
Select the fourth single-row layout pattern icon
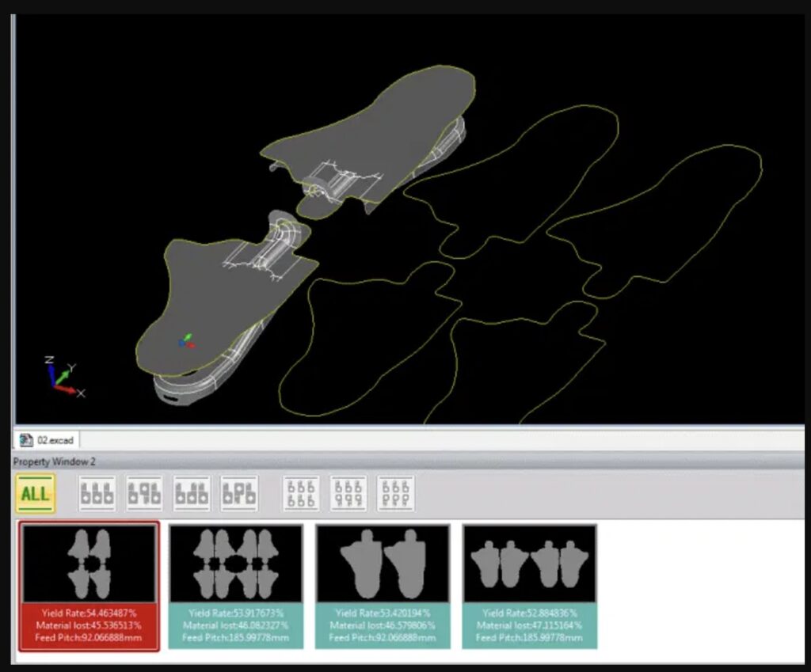pos(239,494)
